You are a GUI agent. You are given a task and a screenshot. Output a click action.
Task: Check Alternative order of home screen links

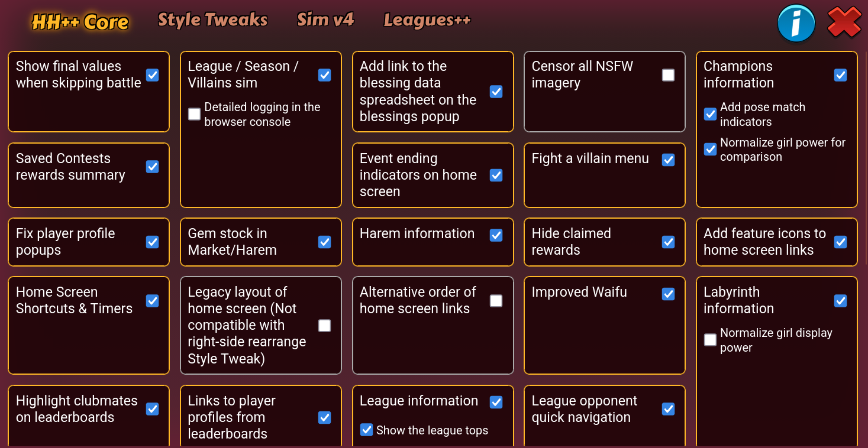[x=496, y=301]
